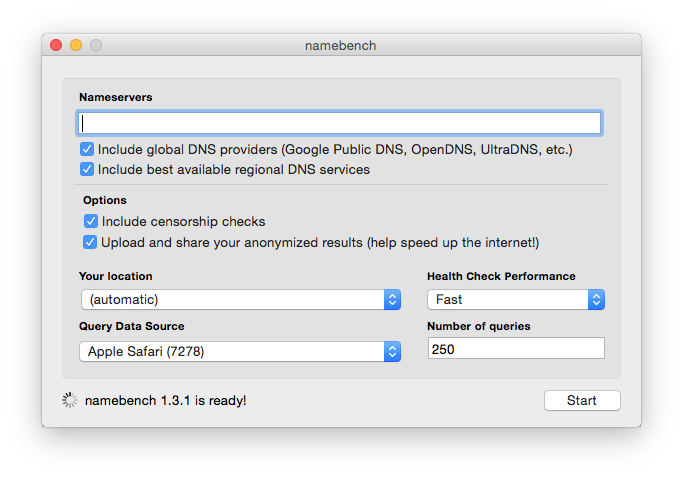Screen dimensions: 683x477
Task: Click blue arrows on Apple Safari selector
Action: (x=392, y=351)
